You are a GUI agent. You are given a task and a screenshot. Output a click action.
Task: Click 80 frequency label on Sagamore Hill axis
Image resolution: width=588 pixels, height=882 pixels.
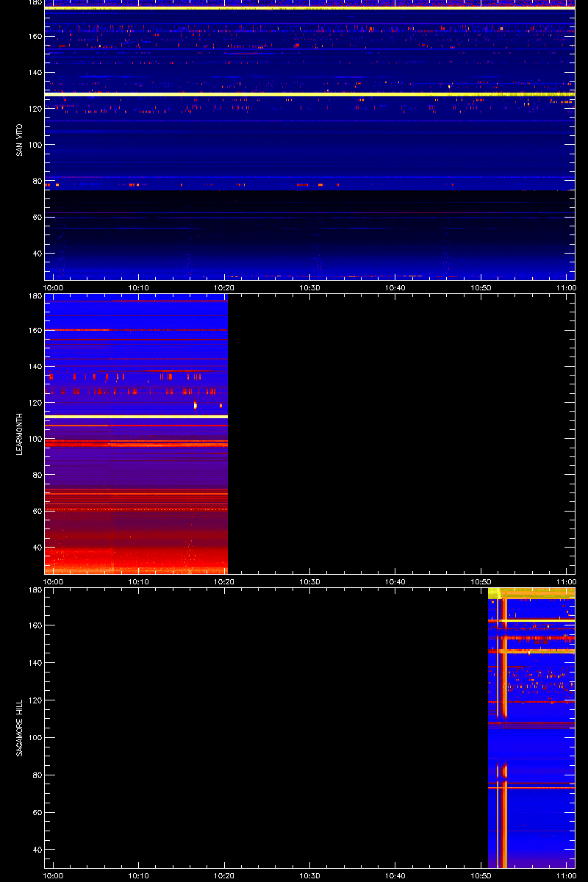pos(37,775)
